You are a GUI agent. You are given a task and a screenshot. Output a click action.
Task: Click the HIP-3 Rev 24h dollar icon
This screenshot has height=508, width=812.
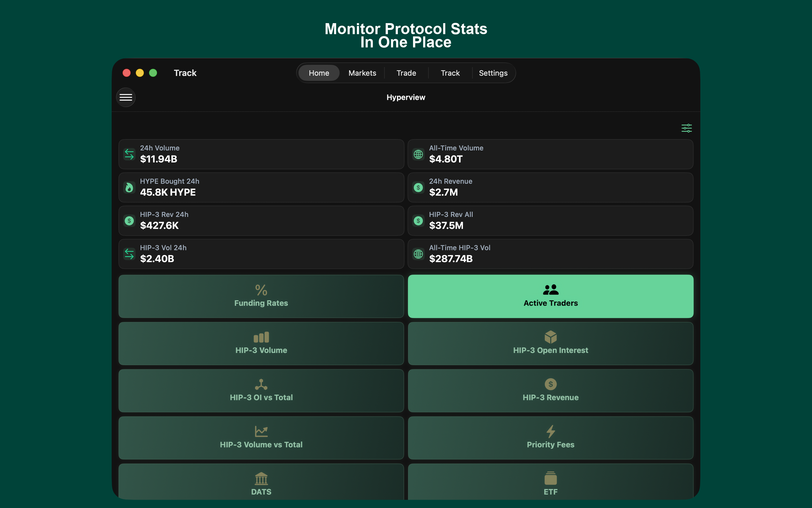coord(129,221)
